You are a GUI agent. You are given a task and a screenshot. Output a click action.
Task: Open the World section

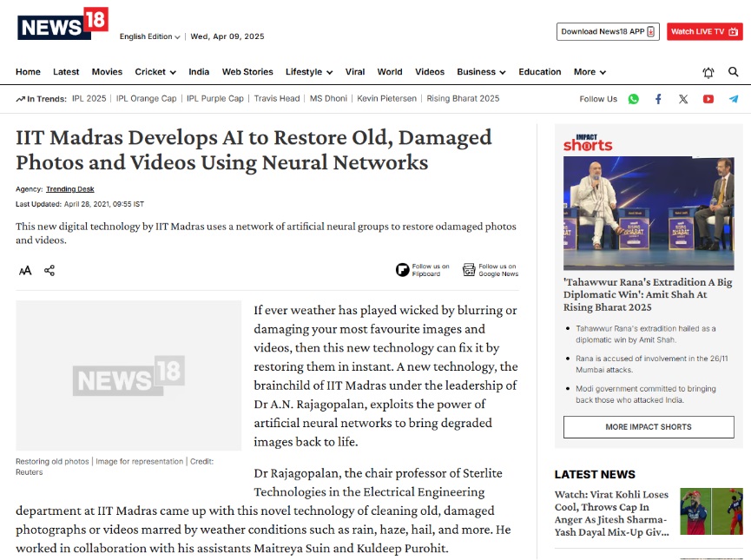pyautogui.click(x=390, y=72)
